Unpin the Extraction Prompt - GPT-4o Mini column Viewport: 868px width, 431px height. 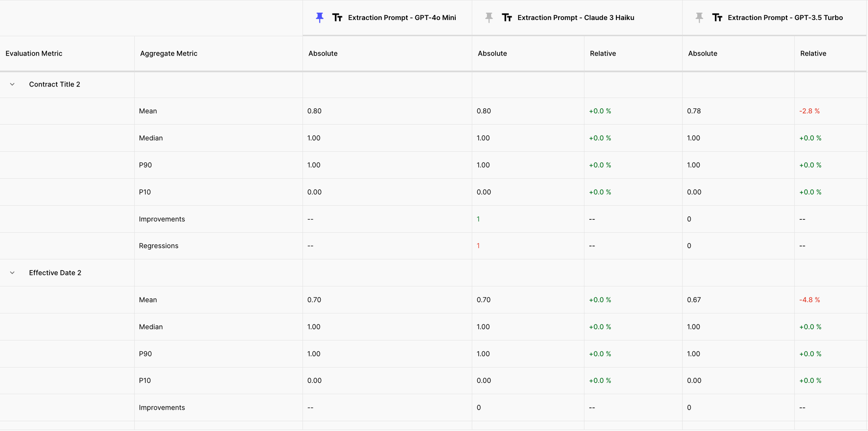[x=320, y=18]
